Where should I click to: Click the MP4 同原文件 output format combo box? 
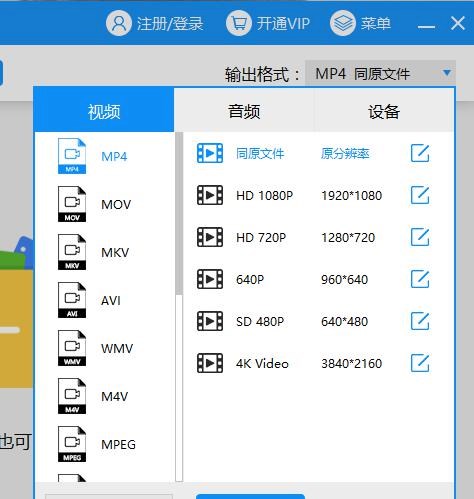[380, 74]
